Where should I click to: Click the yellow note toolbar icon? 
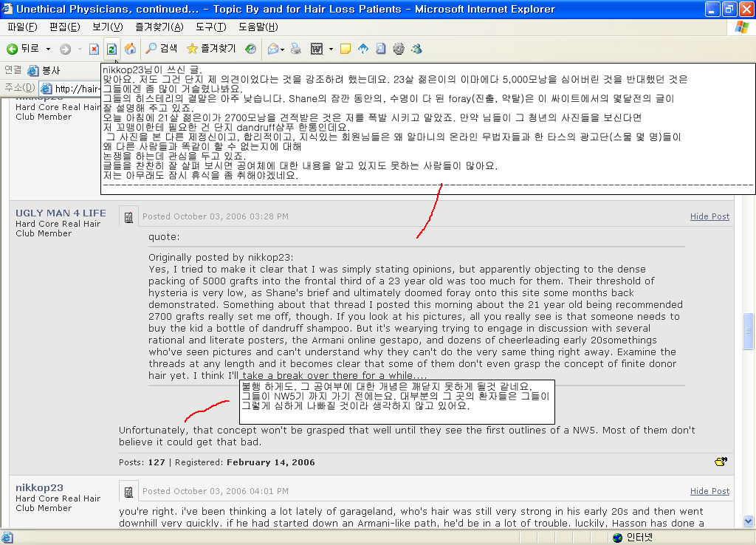(346, 49)
